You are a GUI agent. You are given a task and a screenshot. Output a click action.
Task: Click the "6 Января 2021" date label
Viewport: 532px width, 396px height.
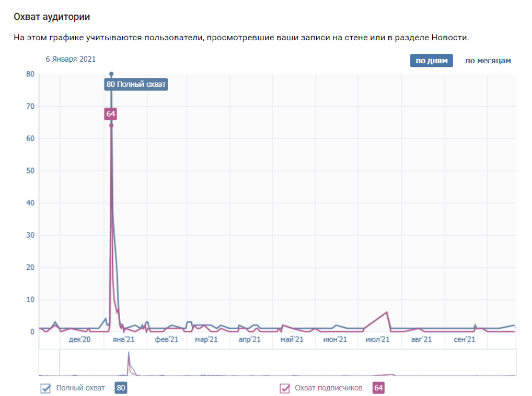click(71, 59)
